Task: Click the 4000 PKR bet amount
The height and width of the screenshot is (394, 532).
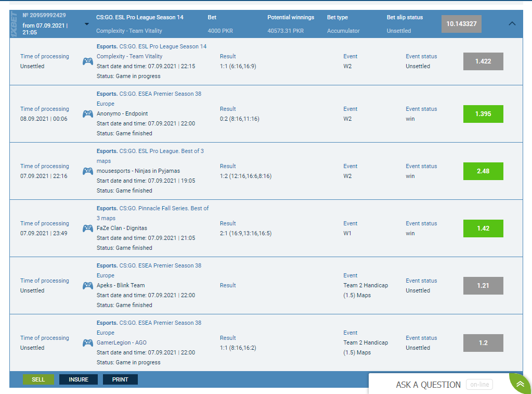Action: (x=220, y=31)
